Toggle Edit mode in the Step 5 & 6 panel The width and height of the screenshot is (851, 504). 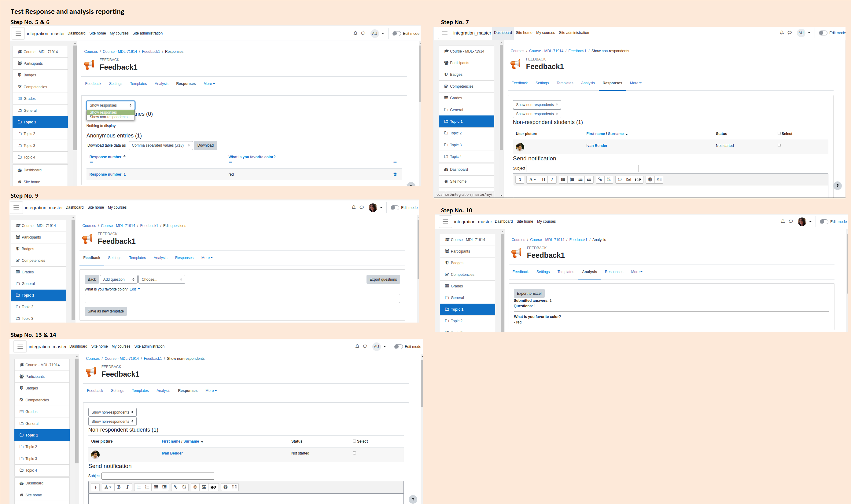[x=396, y=34]
